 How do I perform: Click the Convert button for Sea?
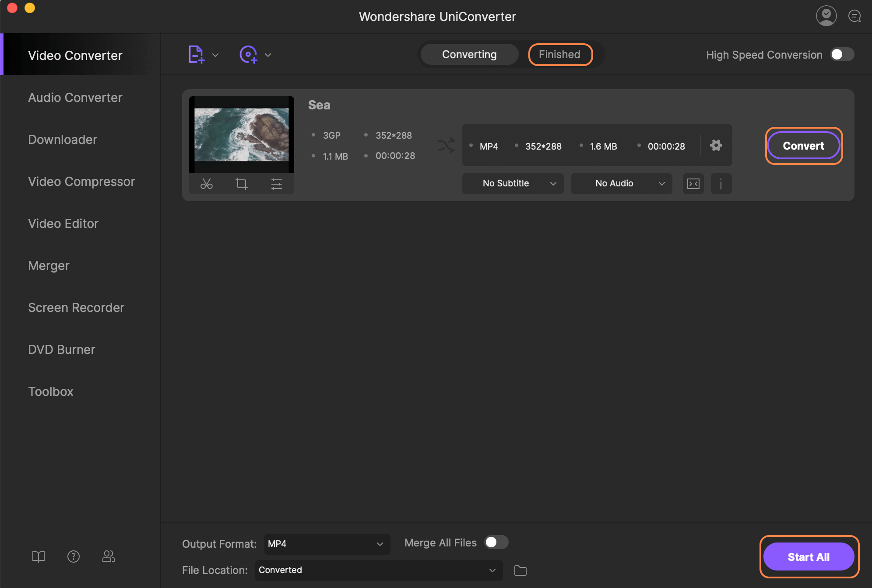[x=803, y=146]
